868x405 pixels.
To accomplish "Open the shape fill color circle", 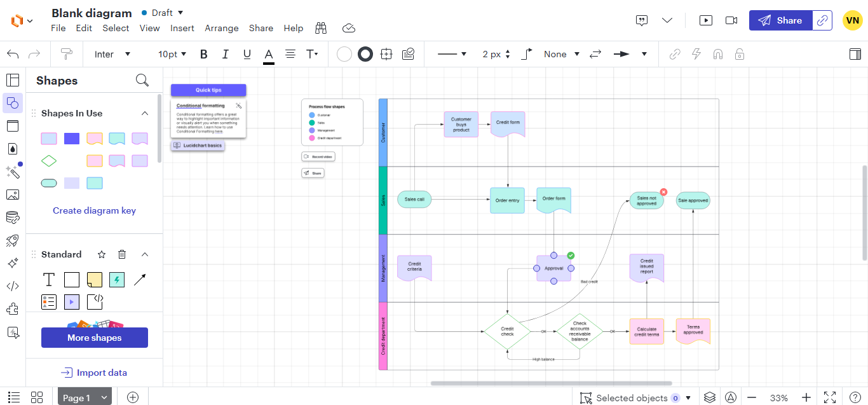I will (x=344, y=54).
